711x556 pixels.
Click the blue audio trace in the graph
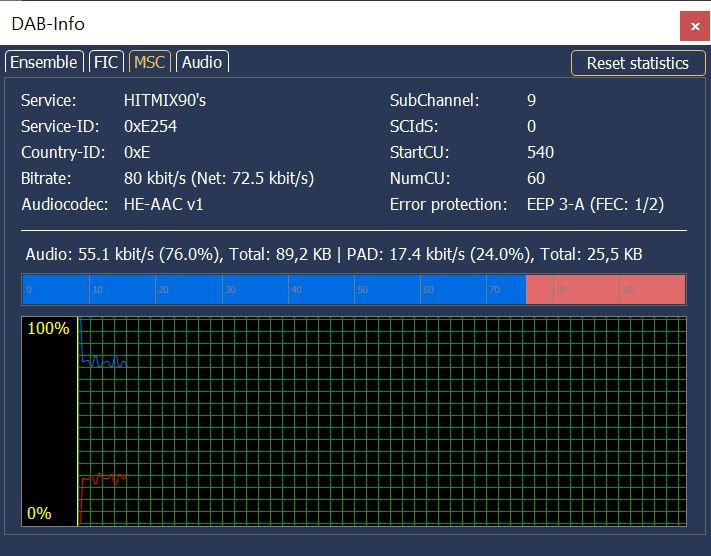click(x=103, y=361)
